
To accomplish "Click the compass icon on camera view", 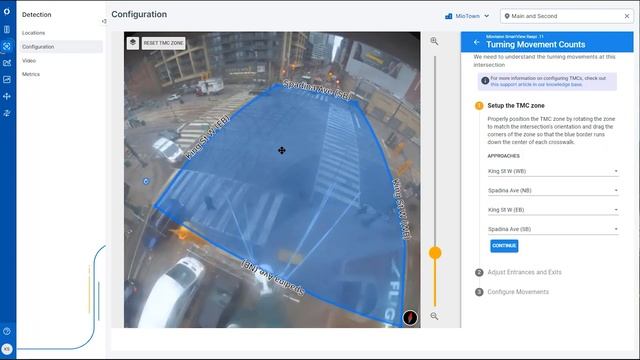I will (x=410, y=318).
